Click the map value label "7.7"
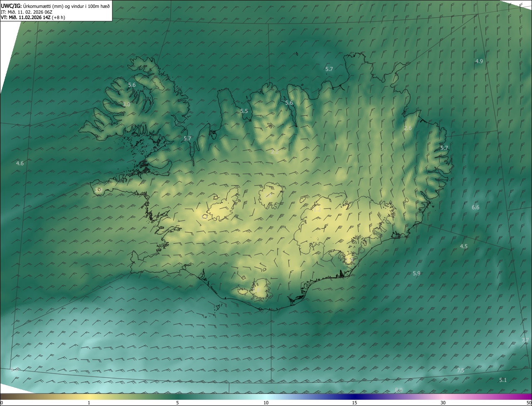The height and width of the screenshot is (406, 532). [x=525, y=340]
